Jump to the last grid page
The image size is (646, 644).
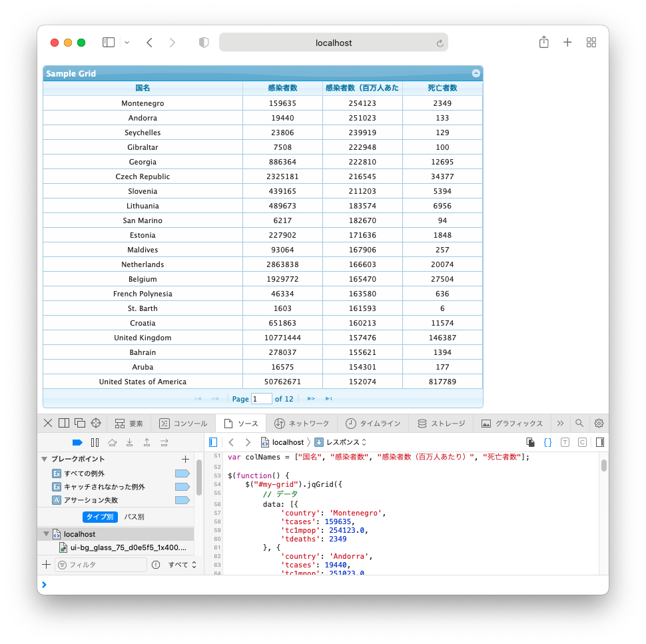coord(328,398)
